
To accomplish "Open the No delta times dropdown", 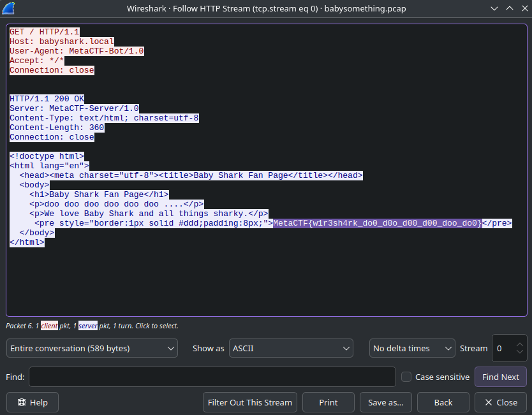I will (412, 348).
